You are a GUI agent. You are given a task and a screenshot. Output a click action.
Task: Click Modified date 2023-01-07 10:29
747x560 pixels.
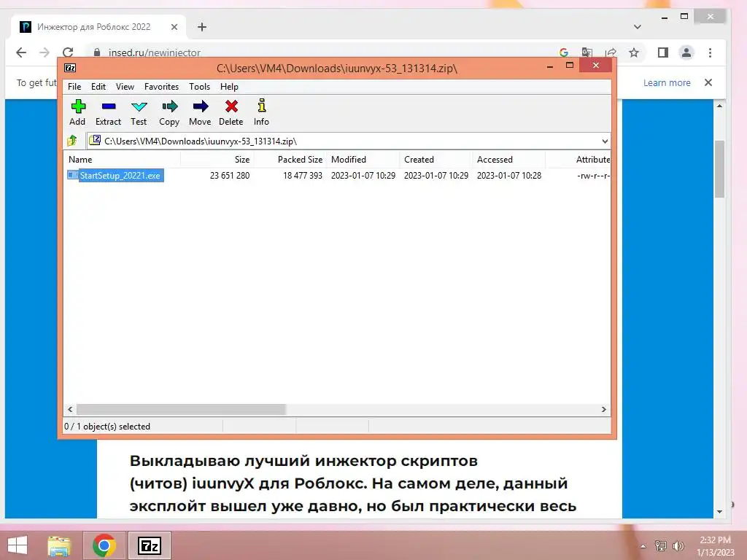363,175
